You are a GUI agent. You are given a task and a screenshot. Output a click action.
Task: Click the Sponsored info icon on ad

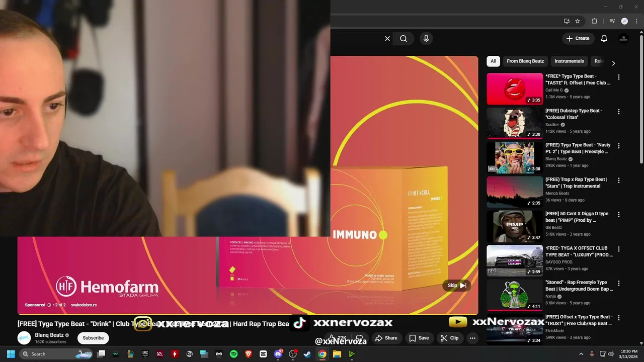coord(49,305)
